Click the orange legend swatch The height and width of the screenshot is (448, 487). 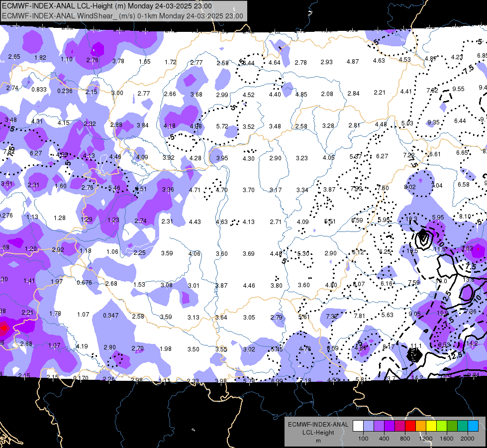[x=421, y=426]
